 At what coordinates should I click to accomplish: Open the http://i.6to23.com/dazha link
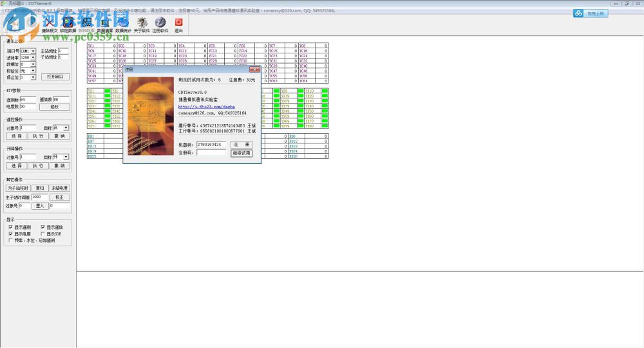206,107
